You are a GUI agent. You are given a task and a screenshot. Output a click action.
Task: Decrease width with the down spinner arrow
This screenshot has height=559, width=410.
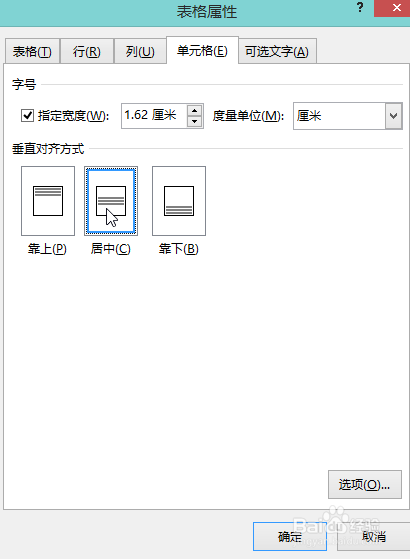coord(194,122)
